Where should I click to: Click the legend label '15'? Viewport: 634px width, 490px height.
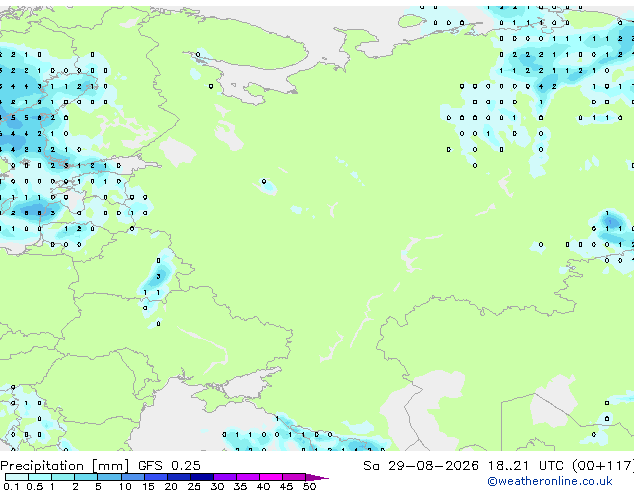click(148, 486)
